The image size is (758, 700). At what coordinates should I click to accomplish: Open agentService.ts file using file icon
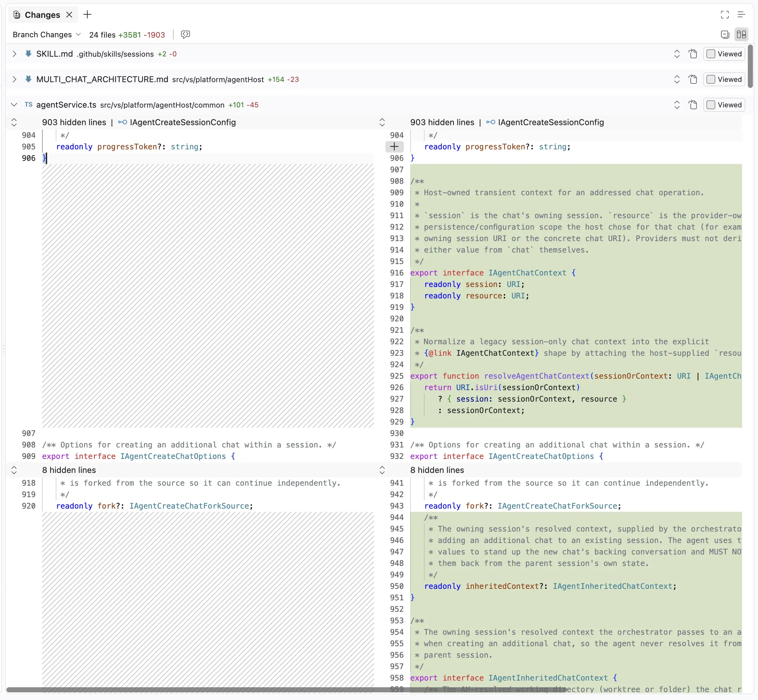693,104
